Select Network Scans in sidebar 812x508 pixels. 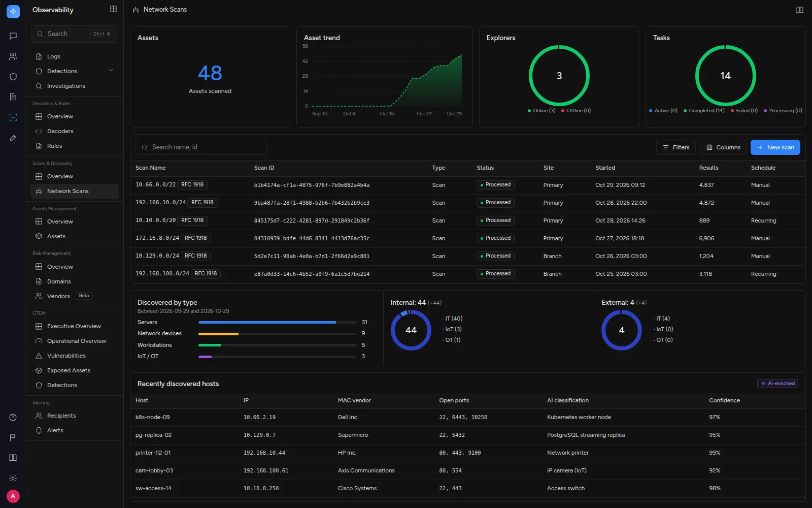click(x=75, y=191)
